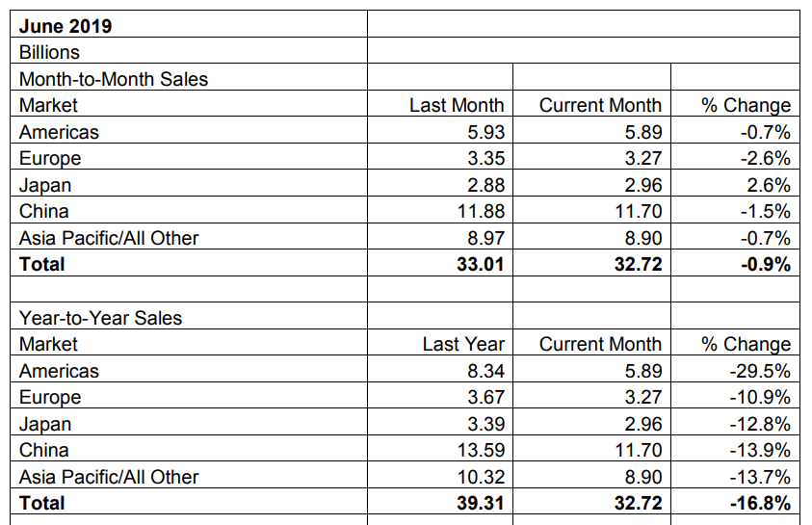Click Current Month header in month-to-month table
Viewport: 812px width, 525px height.
(x=600, y=105)
